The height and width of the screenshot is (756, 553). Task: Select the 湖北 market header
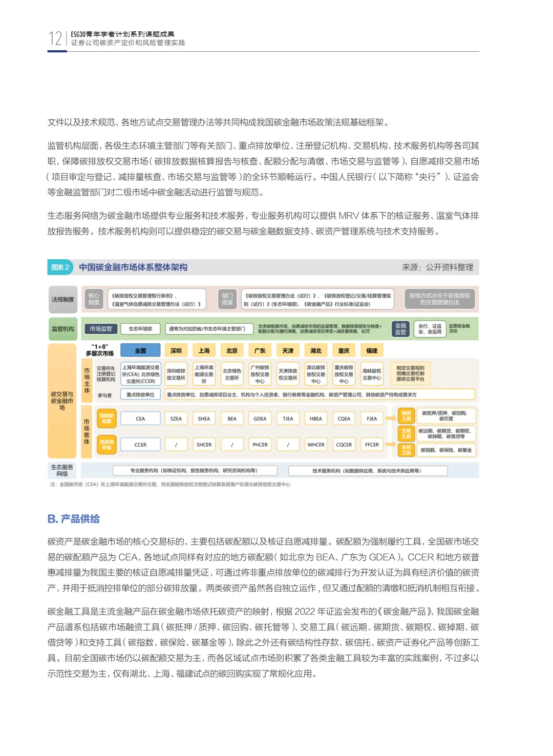pos(316,351)
